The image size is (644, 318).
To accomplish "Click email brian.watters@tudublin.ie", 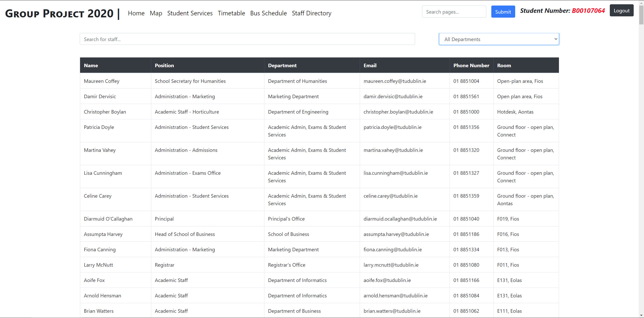I will click(x=392, y=311).
